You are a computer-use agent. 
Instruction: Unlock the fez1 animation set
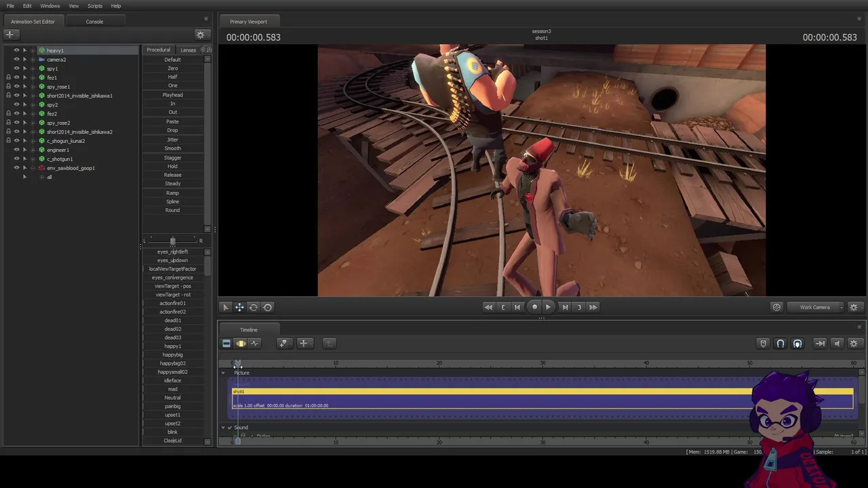[8, 77]
